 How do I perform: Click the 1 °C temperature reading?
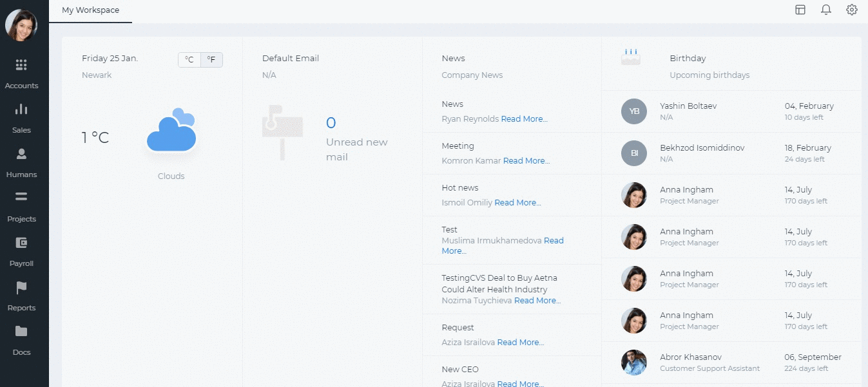pyautogui.click(x=95, y=138)
